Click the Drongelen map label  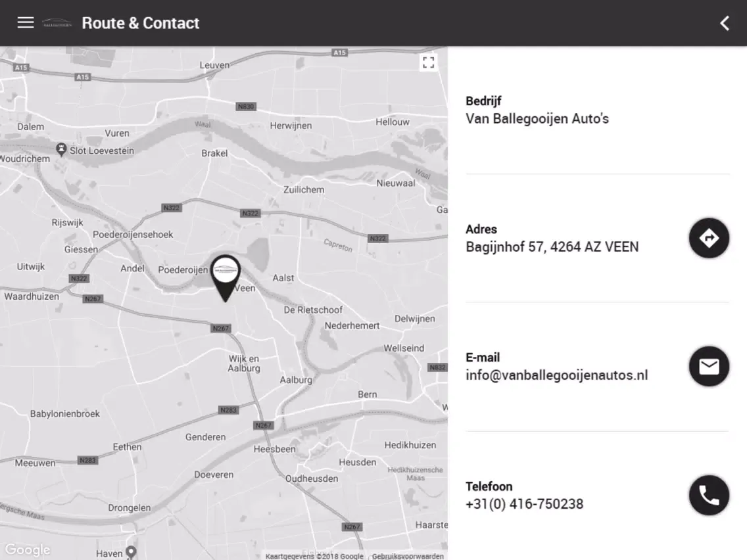click(x=129, y=507)
